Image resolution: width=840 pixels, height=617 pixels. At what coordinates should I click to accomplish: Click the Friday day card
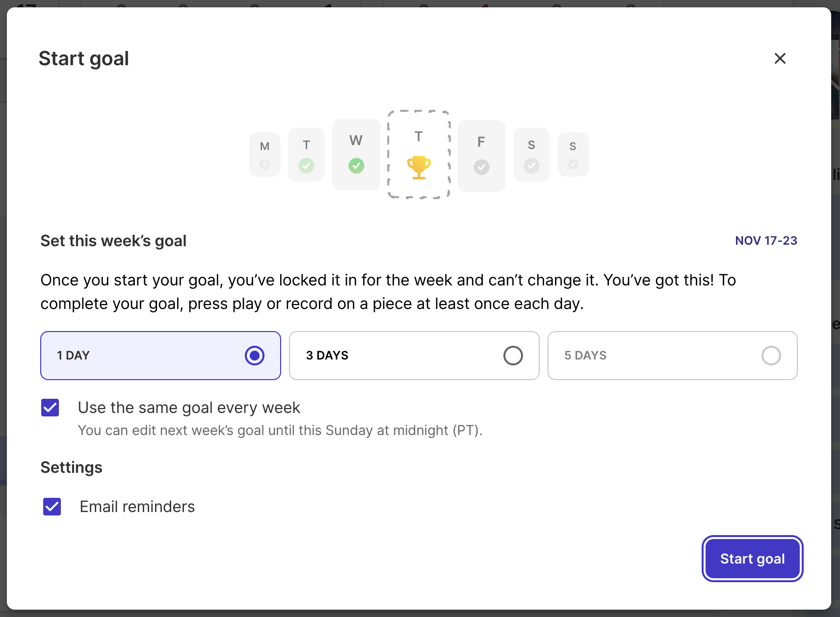[x=481, y=156]
